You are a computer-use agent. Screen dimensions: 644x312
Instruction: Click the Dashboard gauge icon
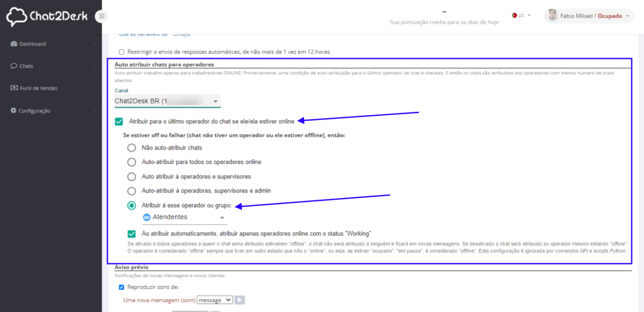point(14,44)
